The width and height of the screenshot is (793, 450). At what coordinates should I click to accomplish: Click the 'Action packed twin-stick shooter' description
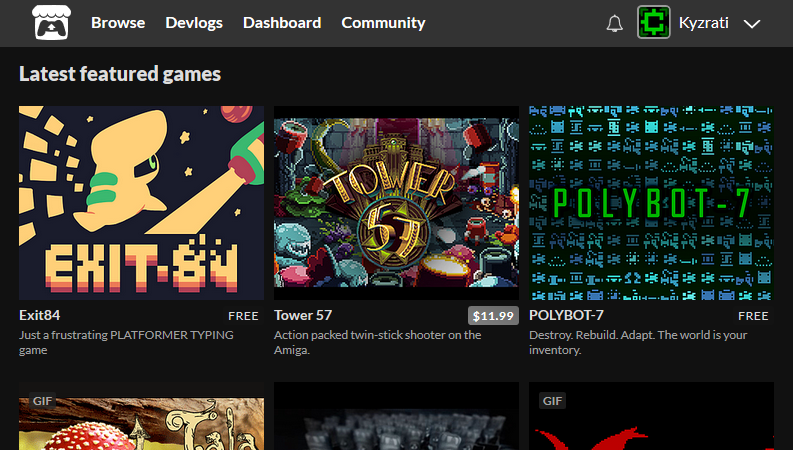pos(377,342)
